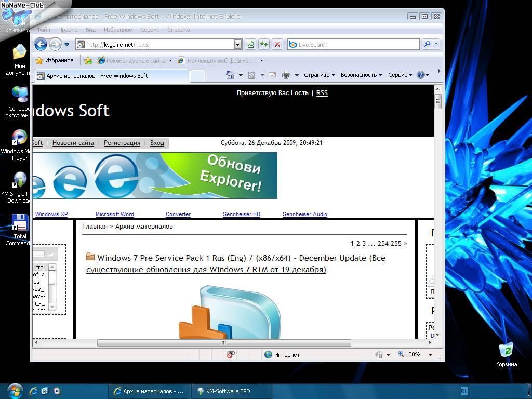Go to page 255 of archive
Viewport: 532px width, 399px height.
pyautogui.click(x=396, y=244)
